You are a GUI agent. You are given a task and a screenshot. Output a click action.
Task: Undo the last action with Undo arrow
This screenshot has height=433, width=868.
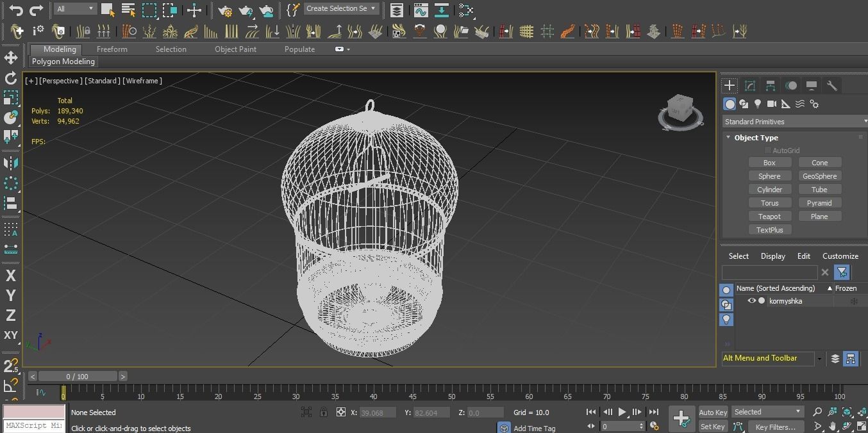(16, 10)
